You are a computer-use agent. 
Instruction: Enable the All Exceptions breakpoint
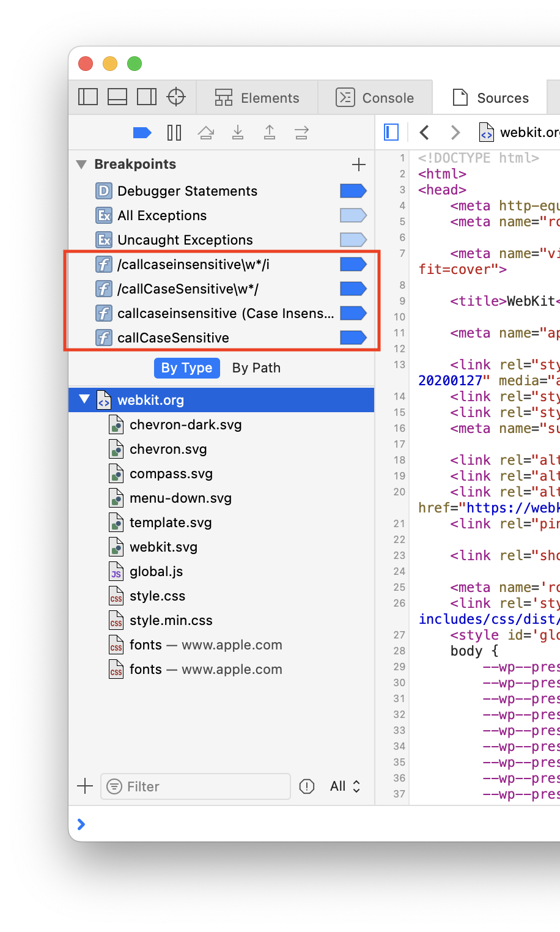point(353,216)
